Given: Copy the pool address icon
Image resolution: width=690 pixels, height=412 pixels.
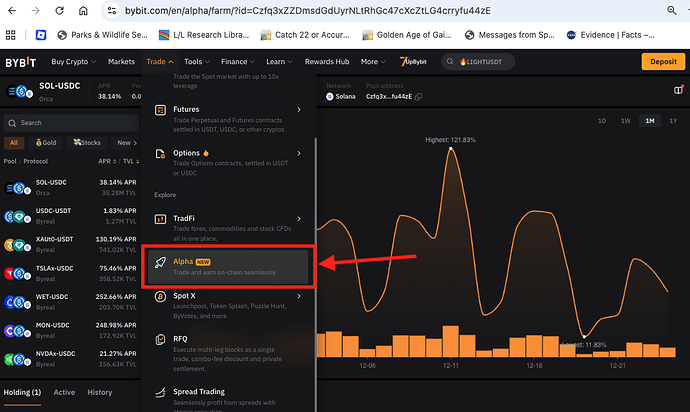Looking at the screenshot, I should point(418,96).
